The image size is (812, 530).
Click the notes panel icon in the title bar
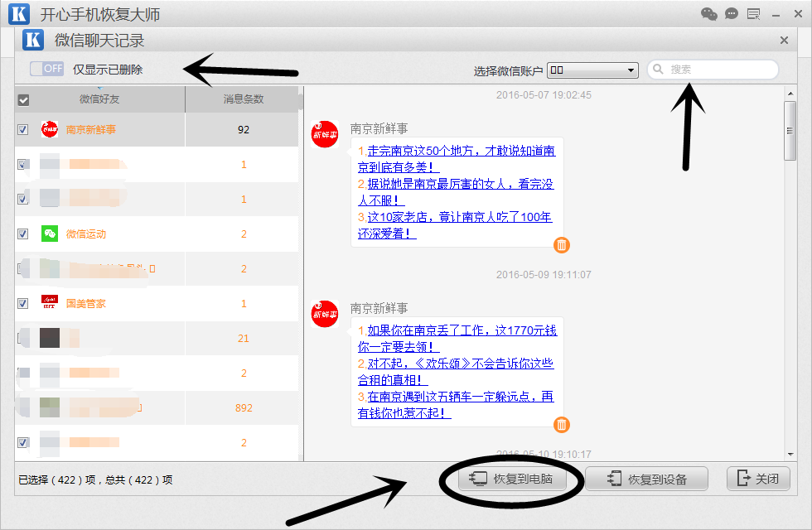click(x=754, y=13)
